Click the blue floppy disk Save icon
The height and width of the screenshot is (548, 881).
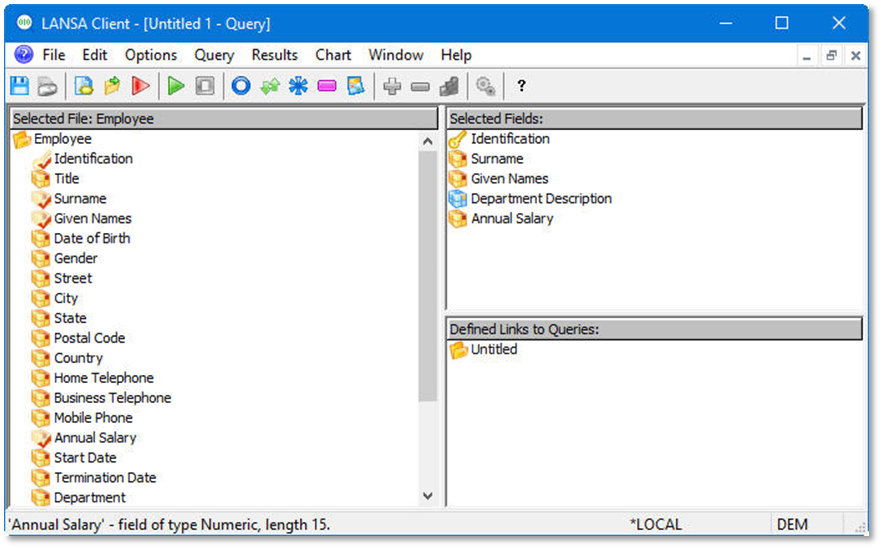coord(20,86)
